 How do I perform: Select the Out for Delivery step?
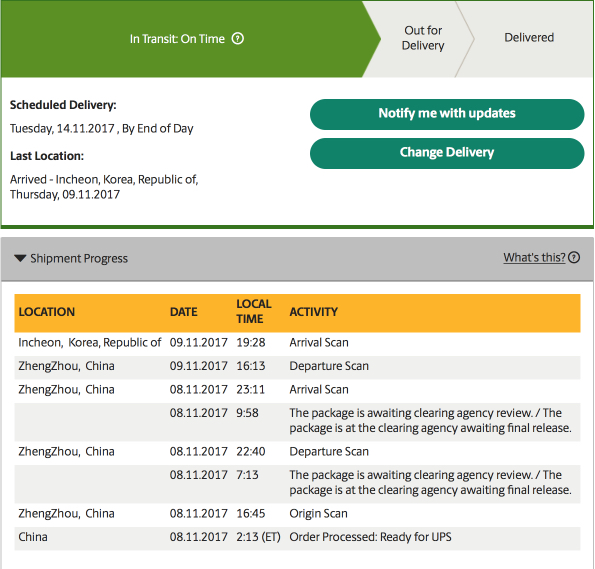click(x=423, y=38)
